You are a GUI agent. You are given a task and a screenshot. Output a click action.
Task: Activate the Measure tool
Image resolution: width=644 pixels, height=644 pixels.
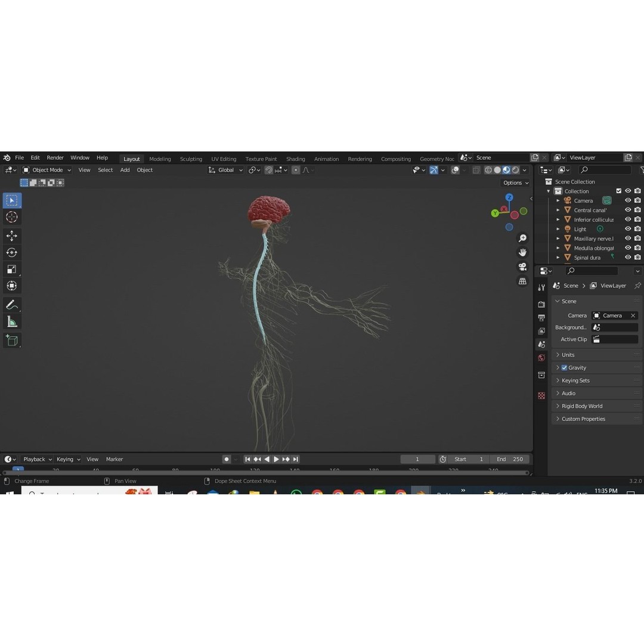(x=12, y=321)
